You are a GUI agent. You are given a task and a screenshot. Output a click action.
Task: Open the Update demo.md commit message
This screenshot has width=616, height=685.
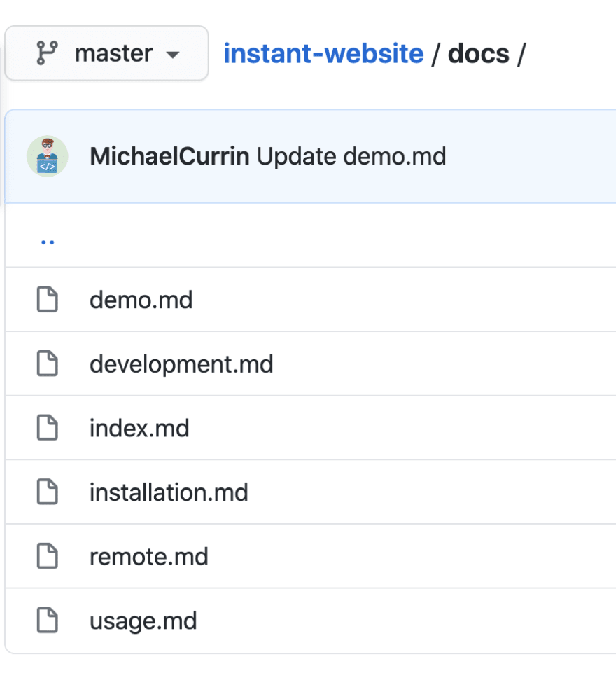pyautogui.click(x=351, y=156)
